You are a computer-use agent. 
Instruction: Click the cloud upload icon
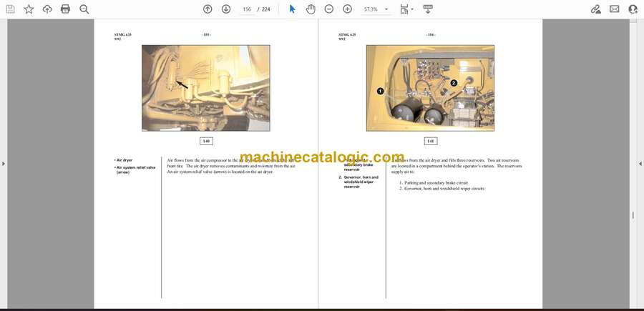pos(47,9)
